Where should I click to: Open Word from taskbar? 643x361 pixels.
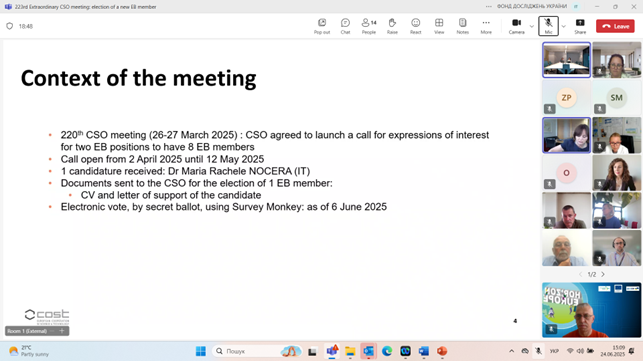pos(424,351)
